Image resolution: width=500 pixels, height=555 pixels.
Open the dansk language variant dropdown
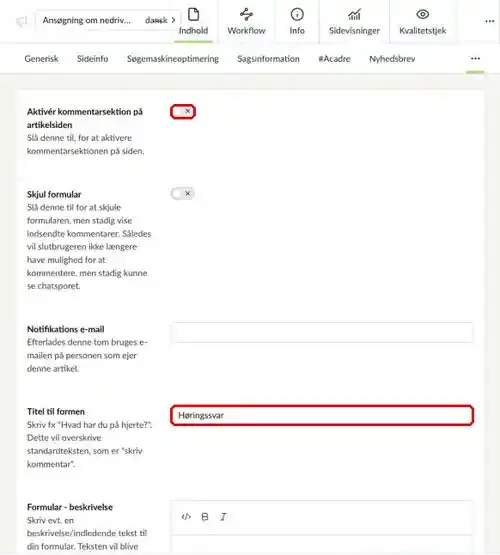(160, 20)
